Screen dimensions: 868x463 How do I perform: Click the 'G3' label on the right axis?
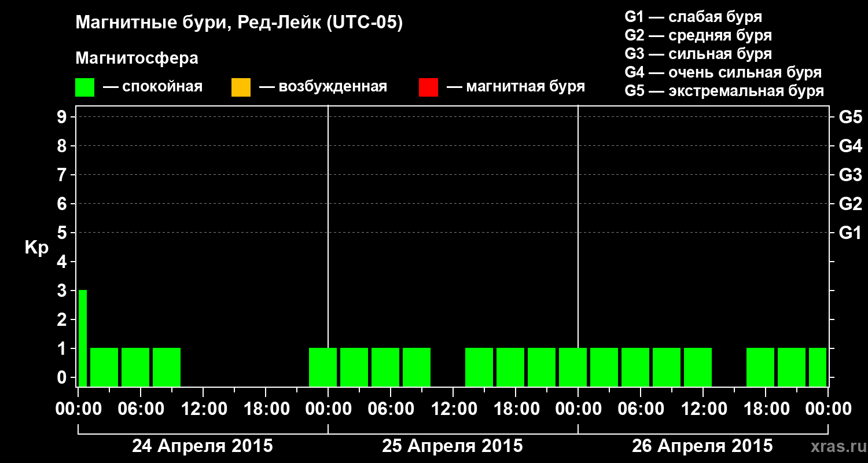(x=851, y=175)
